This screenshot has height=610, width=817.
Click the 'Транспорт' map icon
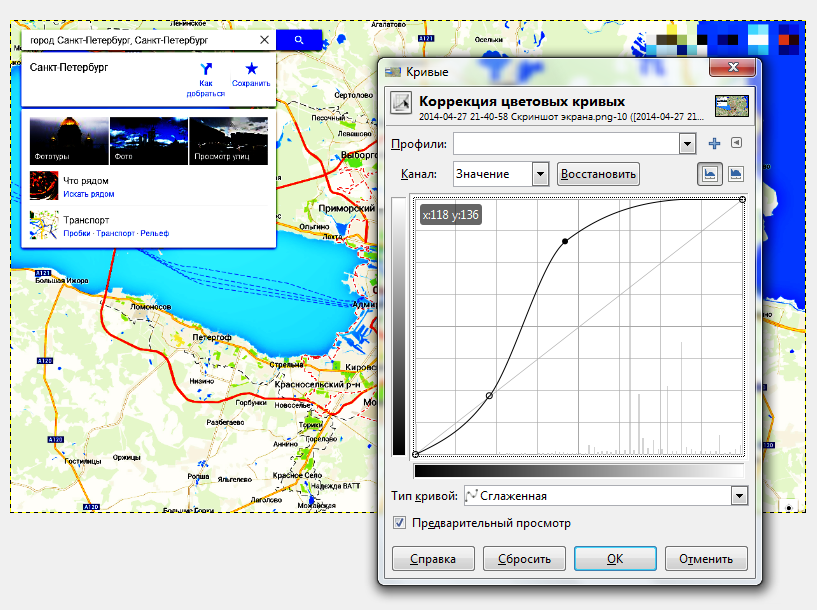click(44, 225)
